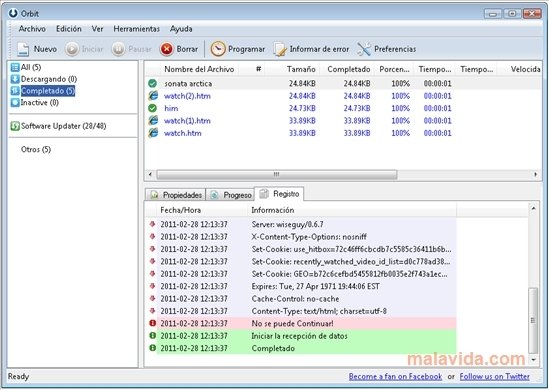Click Internet Explorer icon beside watch.htm
Viewport: 549px width, 390px height.
click(x=153, y=133)
